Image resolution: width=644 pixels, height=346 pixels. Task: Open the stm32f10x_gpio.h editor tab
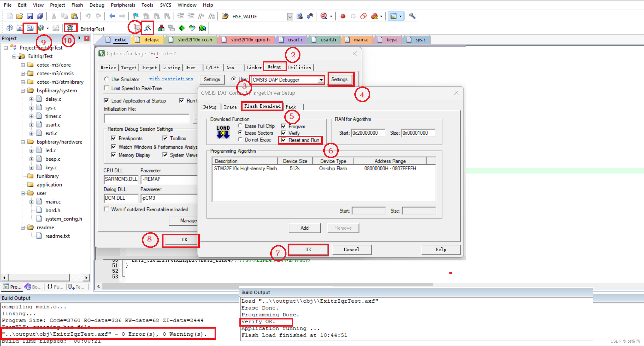tap(246, 40)
